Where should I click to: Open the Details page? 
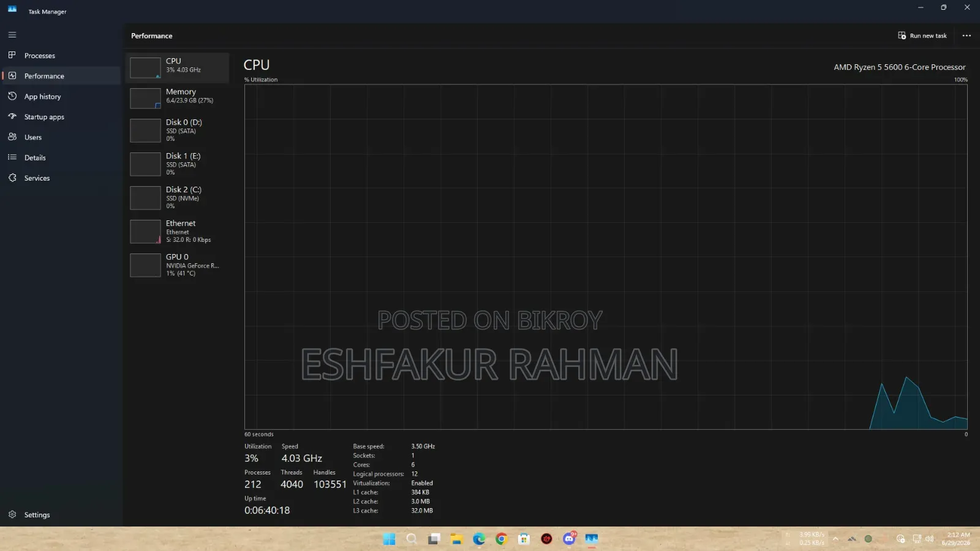61,158
